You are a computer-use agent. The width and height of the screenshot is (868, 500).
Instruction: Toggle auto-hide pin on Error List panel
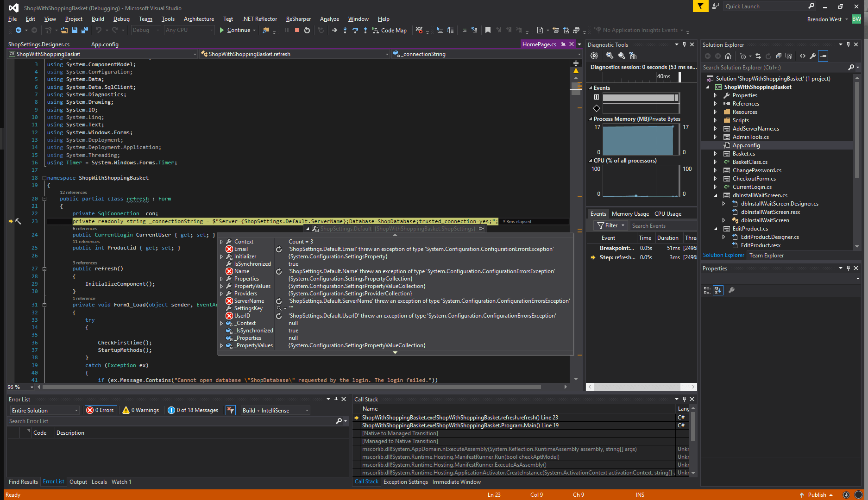point(336,399)
